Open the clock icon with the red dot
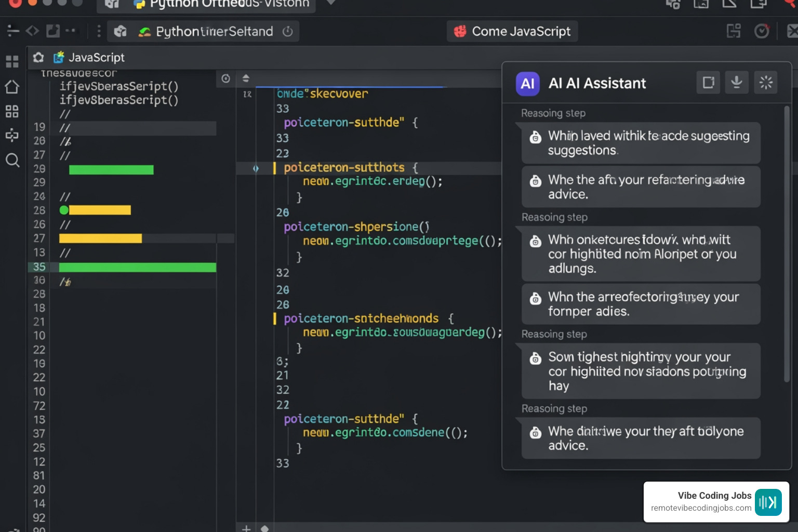Image resolution: width=798 pixels, height=532 pixels. 762,31
